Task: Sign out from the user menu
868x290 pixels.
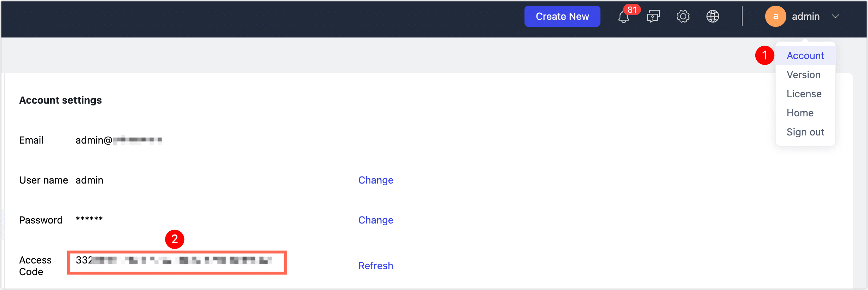Action: [x=805, y=132]
